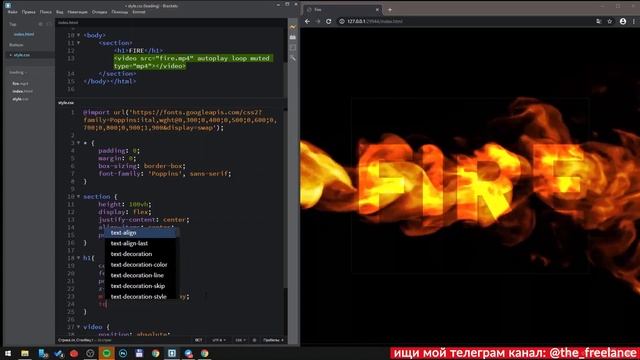Select the text-decoration suggestion
Viewport: 640px width, 360px height.
[x=141, y=254]
